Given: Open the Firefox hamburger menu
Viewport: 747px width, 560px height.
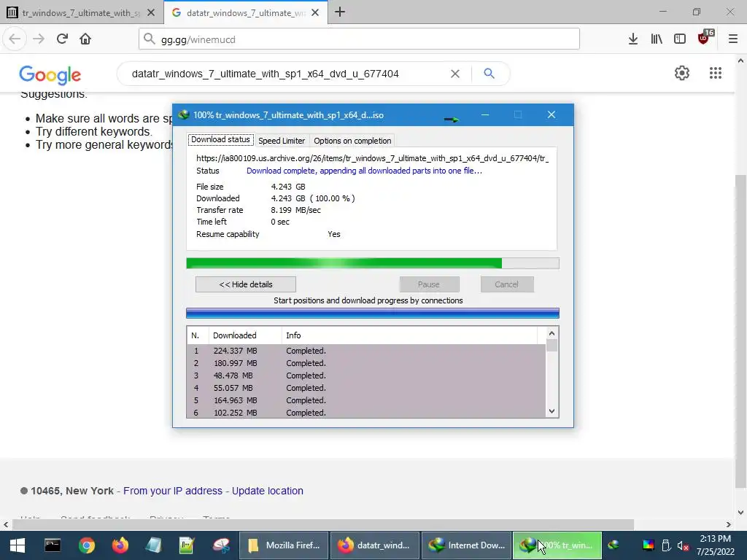Looking at the screenshot, I should click(x=733, y=39).
